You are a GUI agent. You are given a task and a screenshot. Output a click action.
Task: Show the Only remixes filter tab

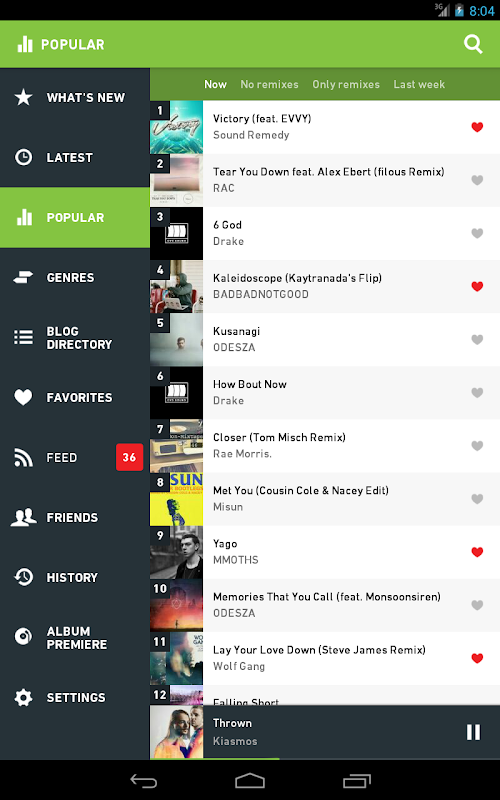tap(346, 84)
